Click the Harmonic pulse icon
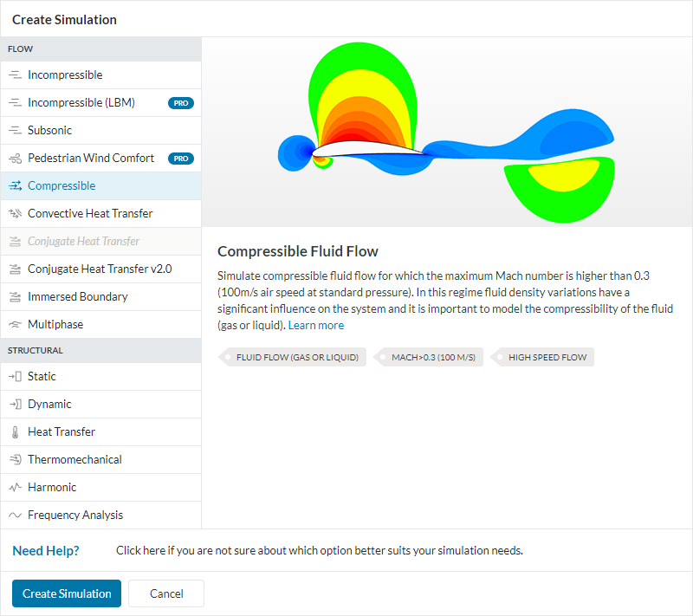Image resolution: width=693 pixels, height=616 pixels. [15, 488]
